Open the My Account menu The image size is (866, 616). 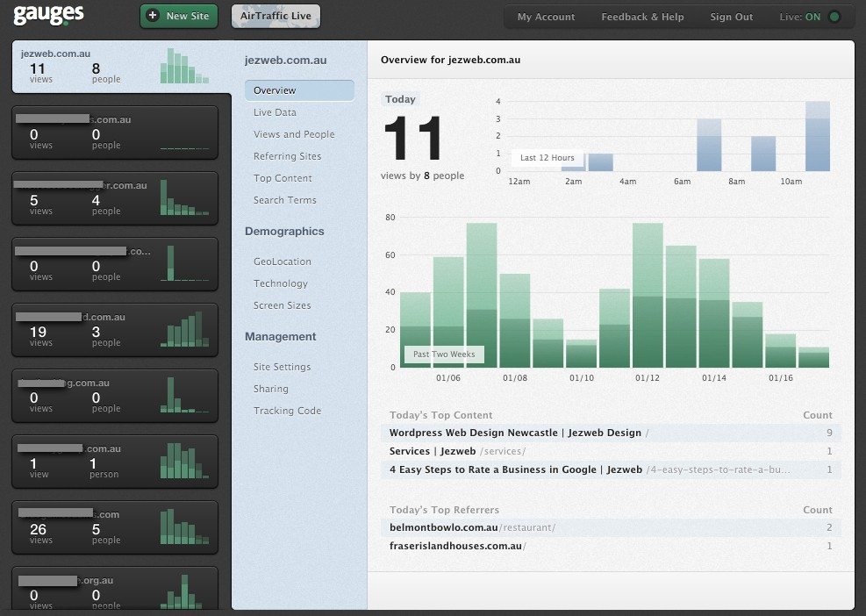coord(546,17)
